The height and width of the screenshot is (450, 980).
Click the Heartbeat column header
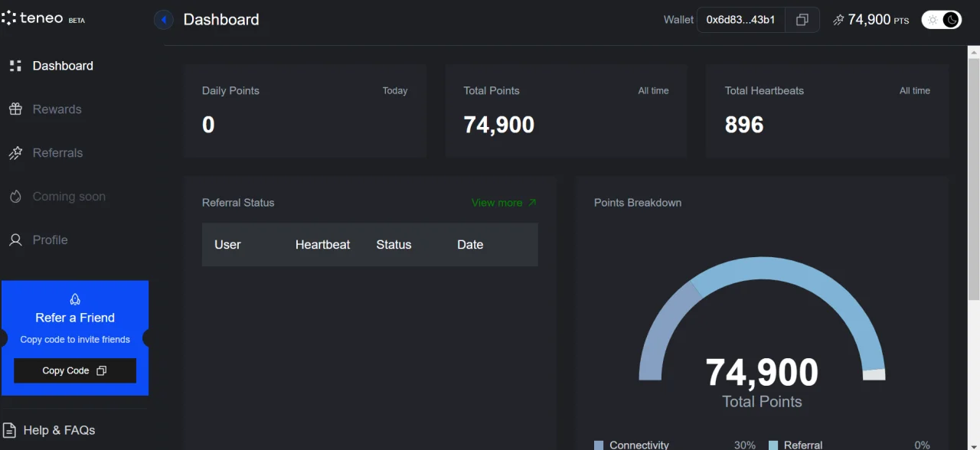322,245
